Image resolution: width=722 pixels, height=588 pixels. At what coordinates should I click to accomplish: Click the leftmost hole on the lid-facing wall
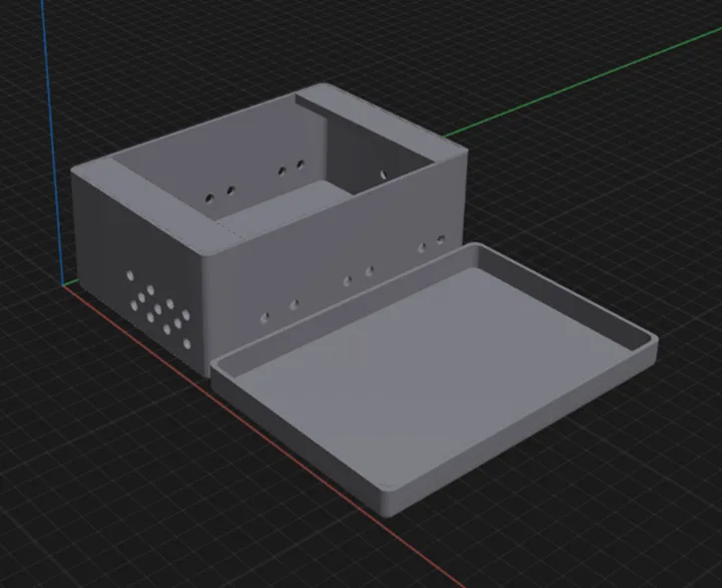click(264, 318)
